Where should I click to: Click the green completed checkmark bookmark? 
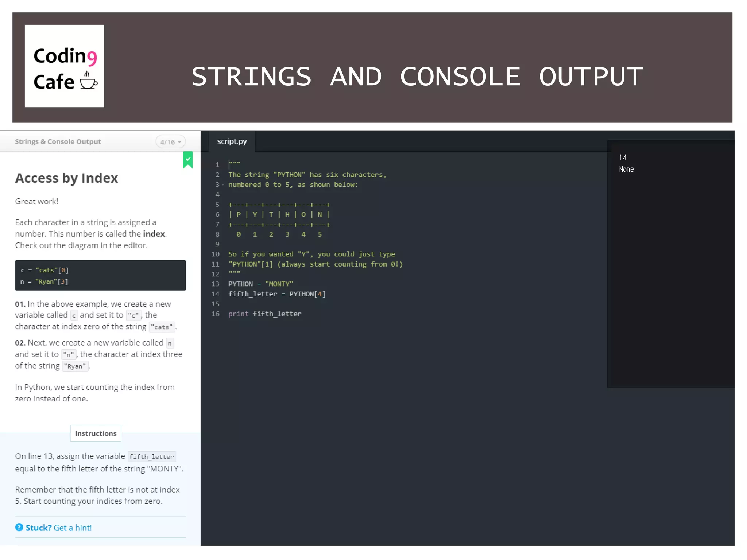pyautogui.click(x=187, y=160)
